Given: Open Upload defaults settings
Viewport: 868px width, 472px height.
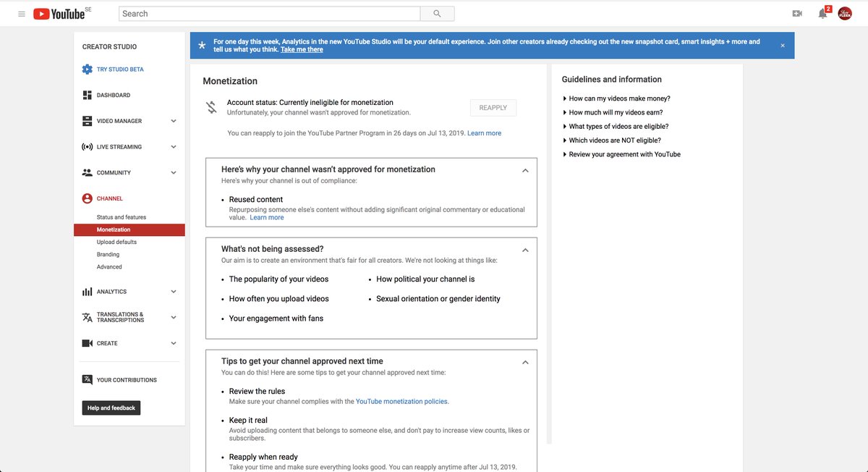Looking at the screenshot, I should tap(116, 242).
